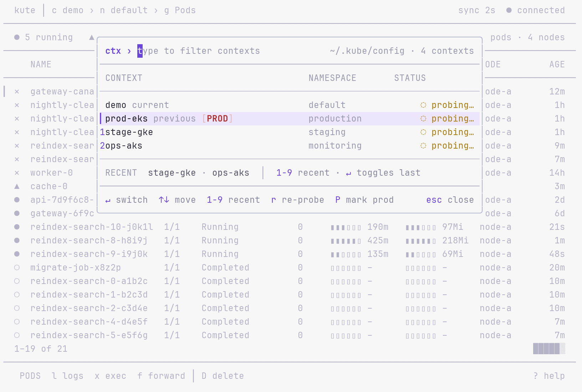Click the '97Mi' memory value

click(453, 227)
